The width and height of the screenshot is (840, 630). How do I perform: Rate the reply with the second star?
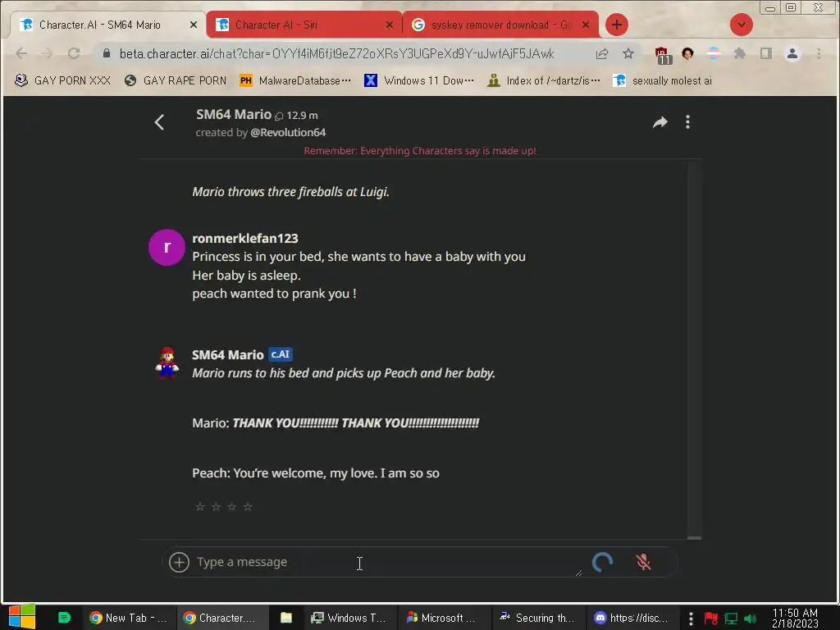(216, 506)
